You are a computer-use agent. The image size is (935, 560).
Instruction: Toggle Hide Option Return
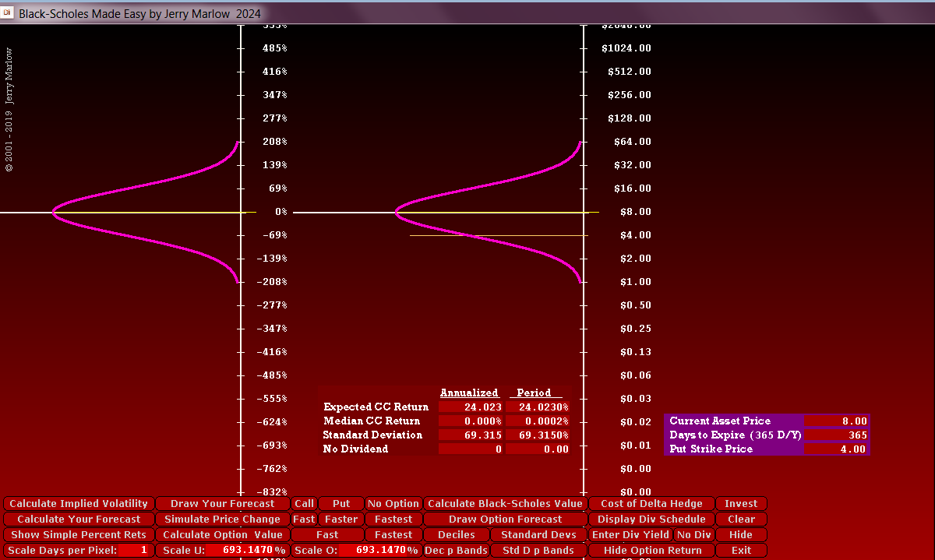click(x=651, y=551)
